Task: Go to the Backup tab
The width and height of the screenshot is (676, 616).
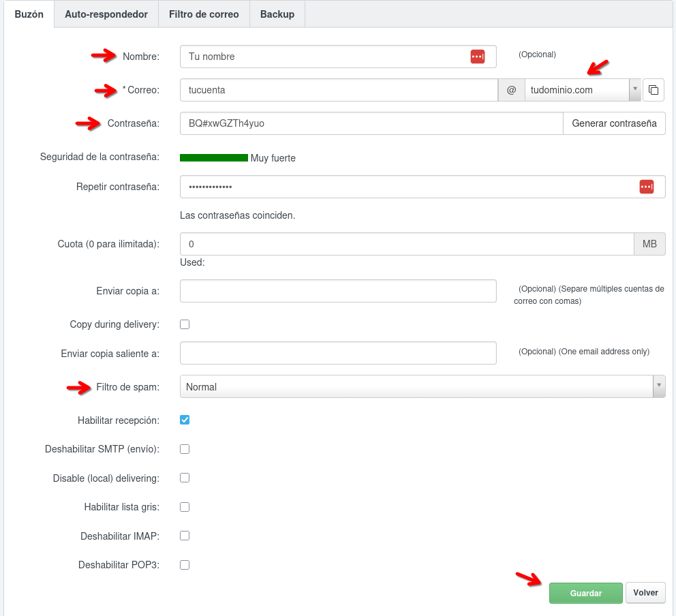Action: [x=277, y=14]
